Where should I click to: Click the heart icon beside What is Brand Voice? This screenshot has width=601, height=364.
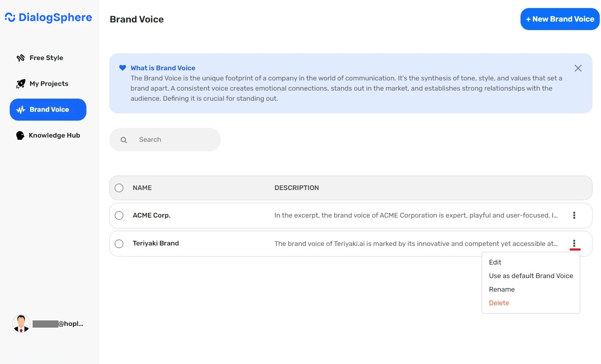point(122,68)
